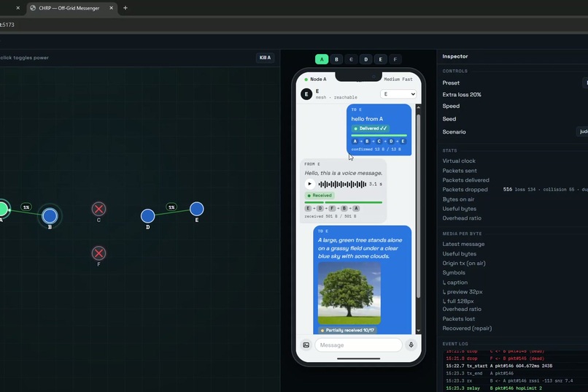Click the Partially received 10/17 badge

[348, 330]
